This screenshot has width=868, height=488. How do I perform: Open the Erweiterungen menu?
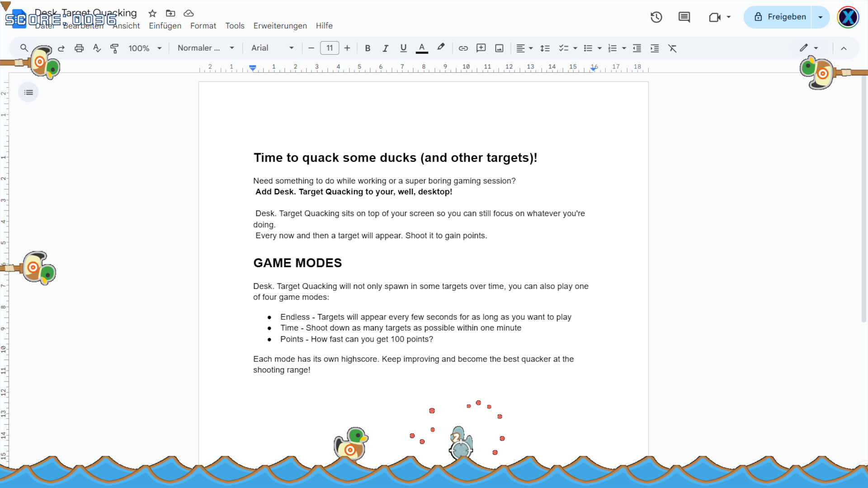[280, 26]
